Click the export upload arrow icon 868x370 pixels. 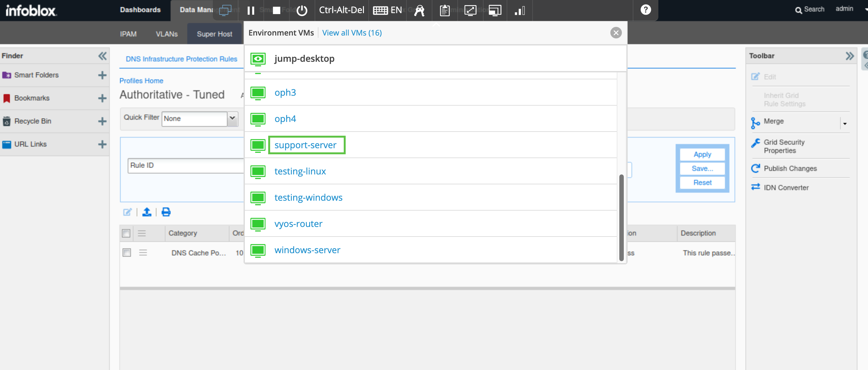[x=147, y=212]
